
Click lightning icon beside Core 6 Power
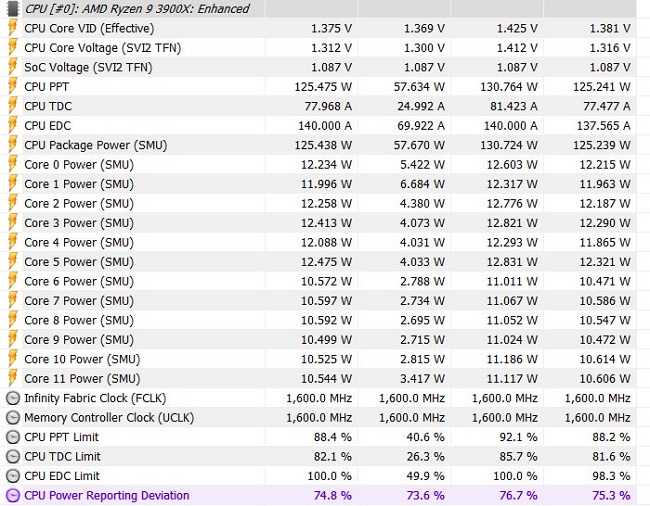tap(13, 281)
